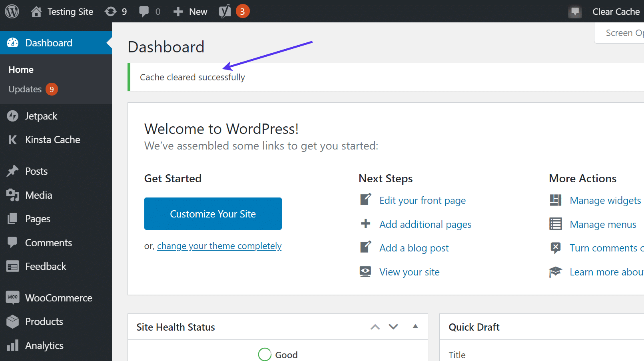Screen dimensions: 644x361
Task: Click the New plus icon in the toolbar
Action: (178, 11)
